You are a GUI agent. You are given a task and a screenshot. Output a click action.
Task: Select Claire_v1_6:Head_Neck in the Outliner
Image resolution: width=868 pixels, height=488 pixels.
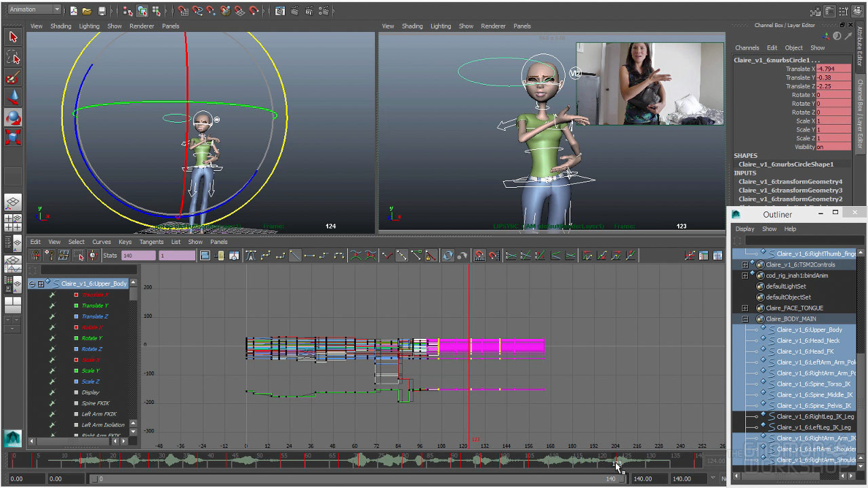[x=808, y=341]
